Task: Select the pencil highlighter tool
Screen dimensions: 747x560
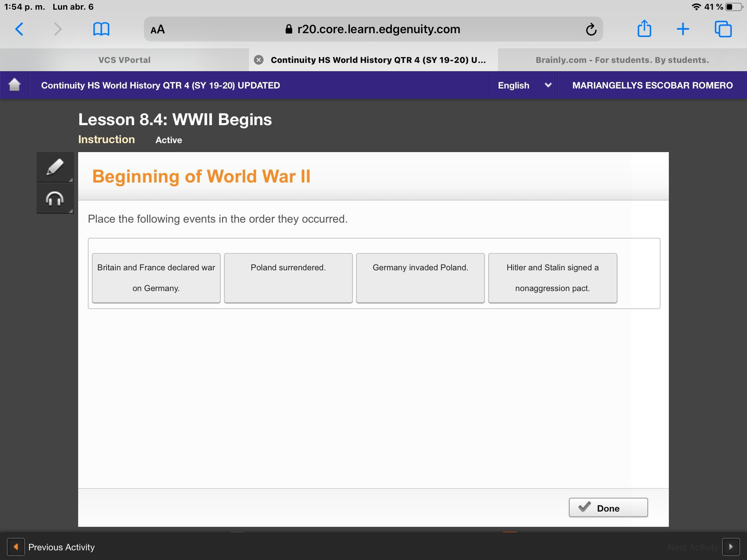Action: tap(55, 167)
